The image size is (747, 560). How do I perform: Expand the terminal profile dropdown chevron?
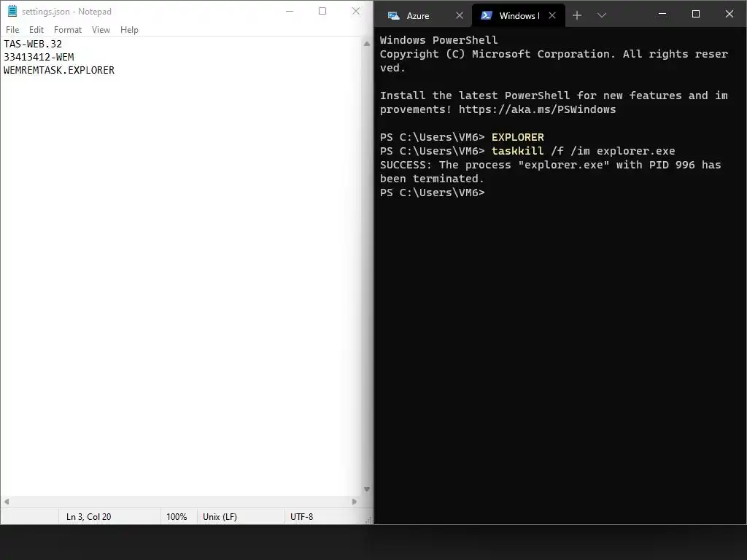click(602, 16)
